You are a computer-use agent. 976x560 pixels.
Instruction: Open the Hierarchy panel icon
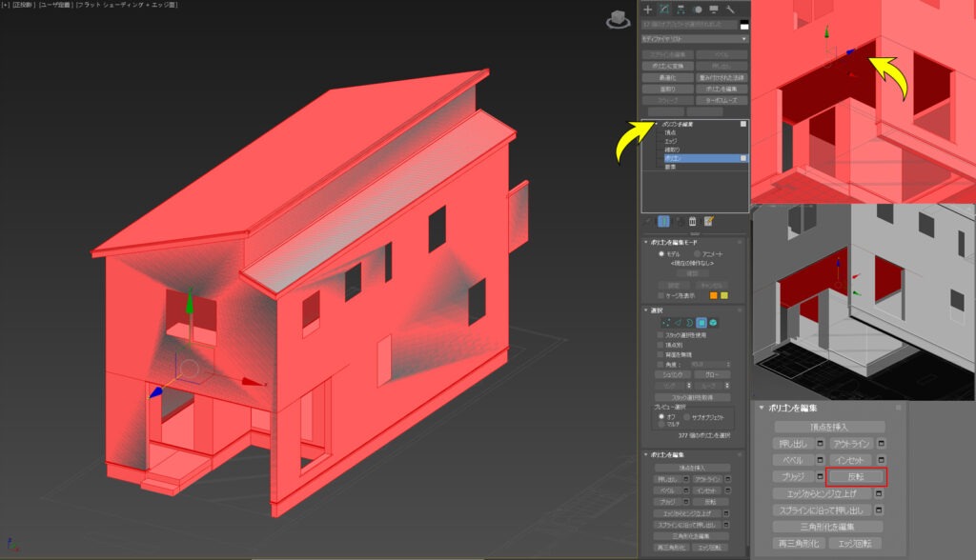[681, 10]
